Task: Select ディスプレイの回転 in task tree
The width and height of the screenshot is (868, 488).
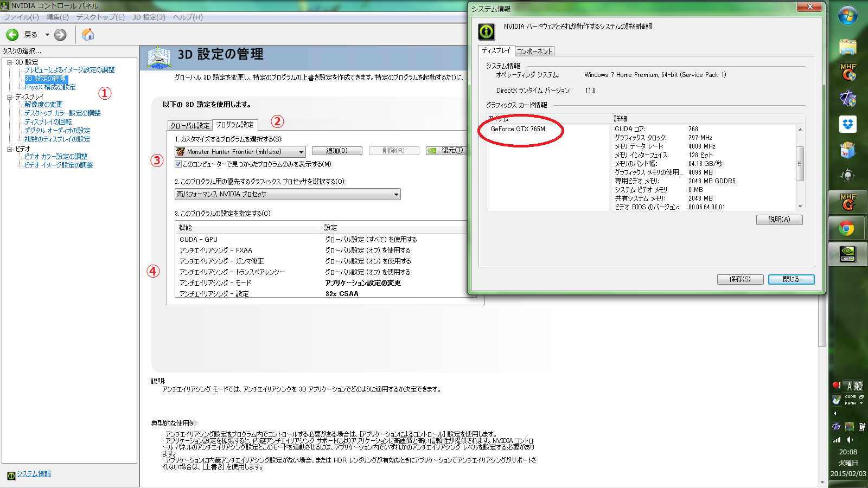Action: click(48, 122)
